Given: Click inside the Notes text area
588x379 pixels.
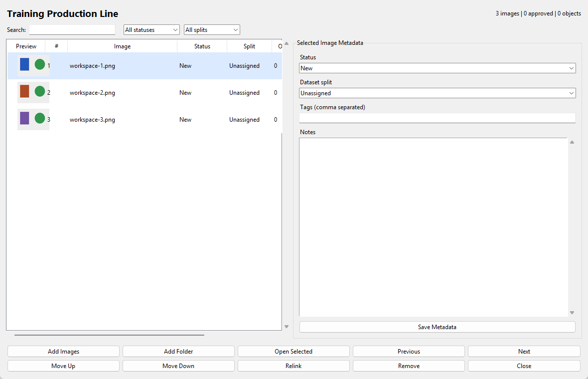Looking at the screenshot, I should point(434,227).
